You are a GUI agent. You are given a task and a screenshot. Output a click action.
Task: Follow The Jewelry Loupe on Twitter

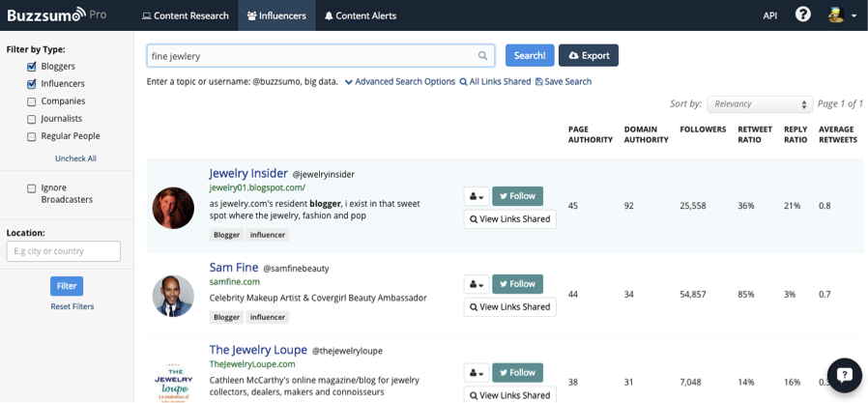pyautogui.click(x=517, y=372)
